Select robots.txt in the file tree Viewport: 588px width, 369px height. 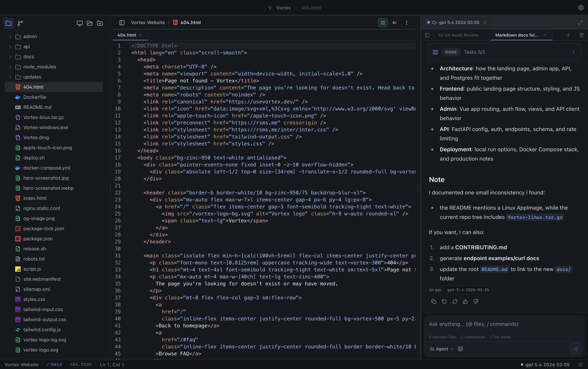click(54, 259)
